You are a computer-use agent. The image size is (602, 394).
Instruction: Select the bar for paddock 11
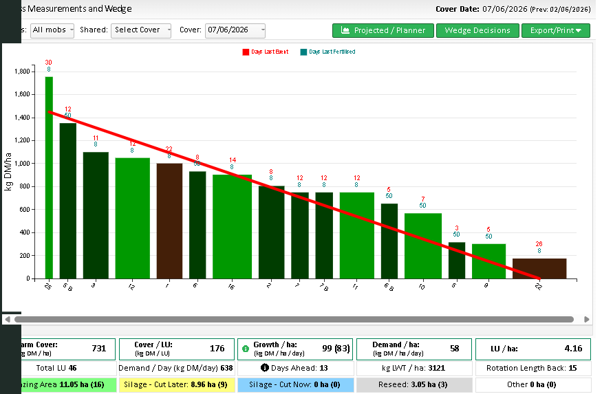tap(357, 235)
